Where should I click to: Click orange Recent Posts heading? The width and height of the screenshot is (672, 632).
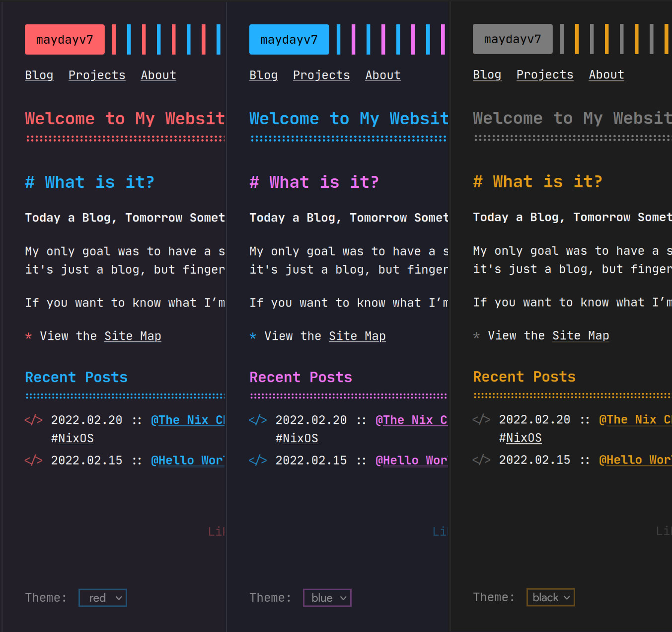(524, 377)
